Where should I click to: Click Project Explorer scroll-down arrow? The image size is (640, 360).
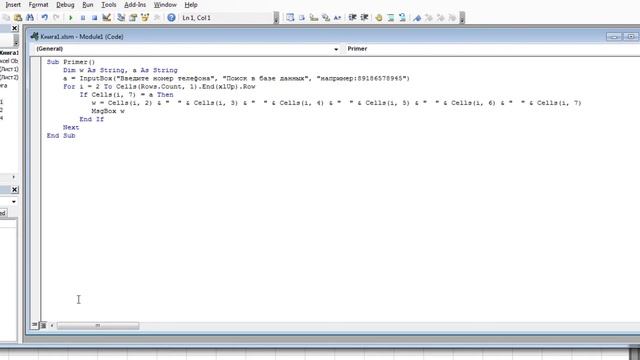coord(16,42)
